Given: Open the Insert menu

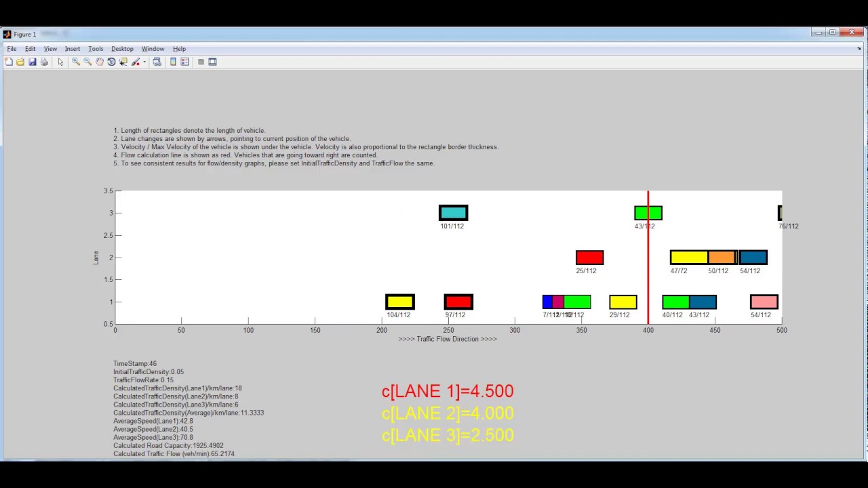Looking at the screenshot, I should pyautogui.click(x=73, y=49).
